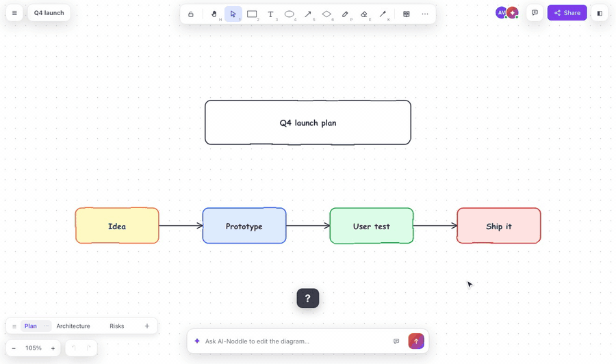This screenshot has height=364, width=616.
Task: Click the undo arrow
Action: click(x=74, y=348)
